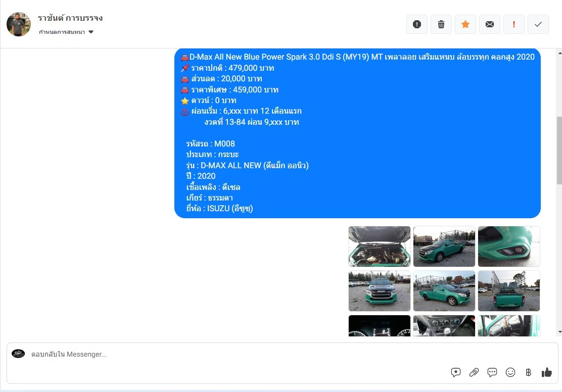
Task: Flag conversation with red exclamation icon
Action: (513, 24)
